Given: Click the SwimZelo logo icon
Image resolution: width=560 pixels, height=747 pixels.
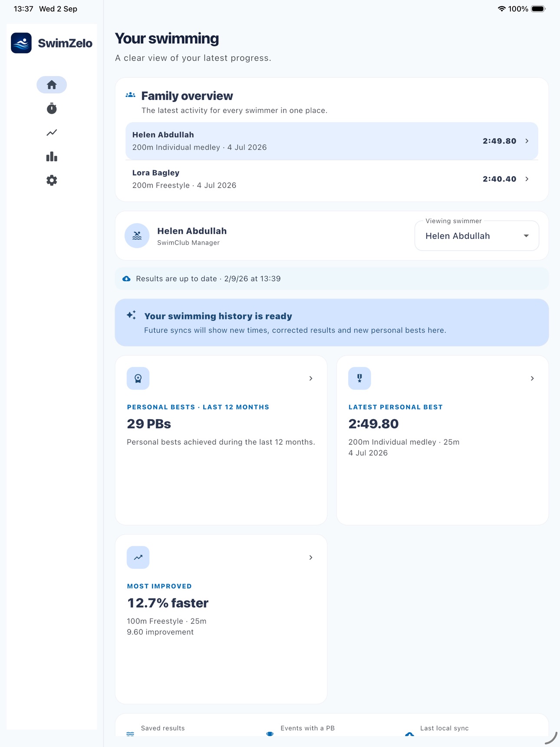Looking at the screenshot, I should point(21,43).
